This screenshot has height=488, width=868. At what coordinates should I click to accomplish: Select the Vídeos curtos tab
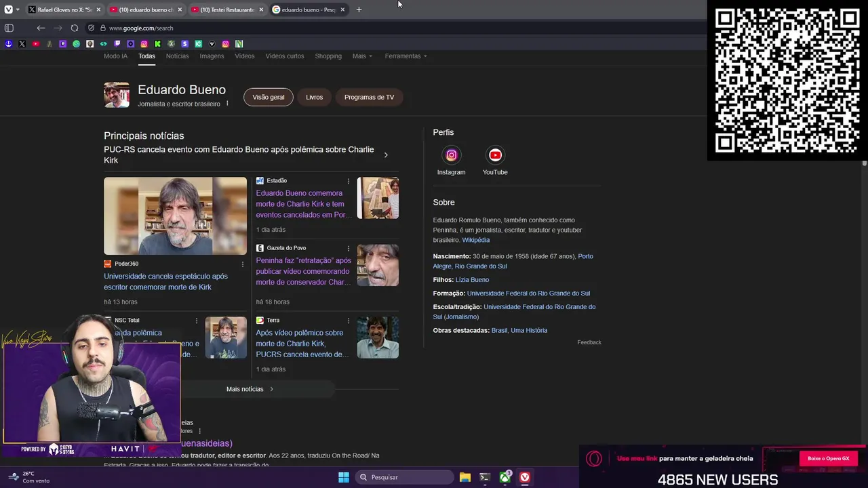(x=285, y=56)
